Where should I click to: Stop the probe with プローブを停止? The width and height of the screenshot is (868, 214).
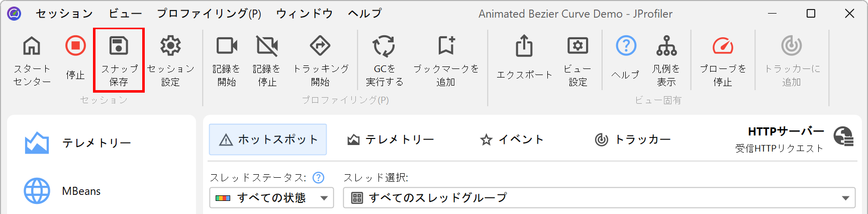[723, 46]
